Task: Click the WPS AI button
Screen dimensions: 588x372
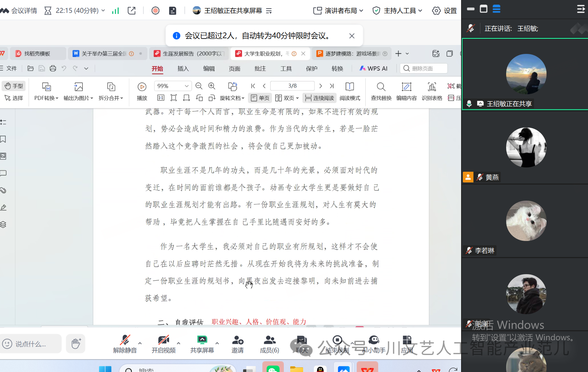Action: [x=374, y=69]
